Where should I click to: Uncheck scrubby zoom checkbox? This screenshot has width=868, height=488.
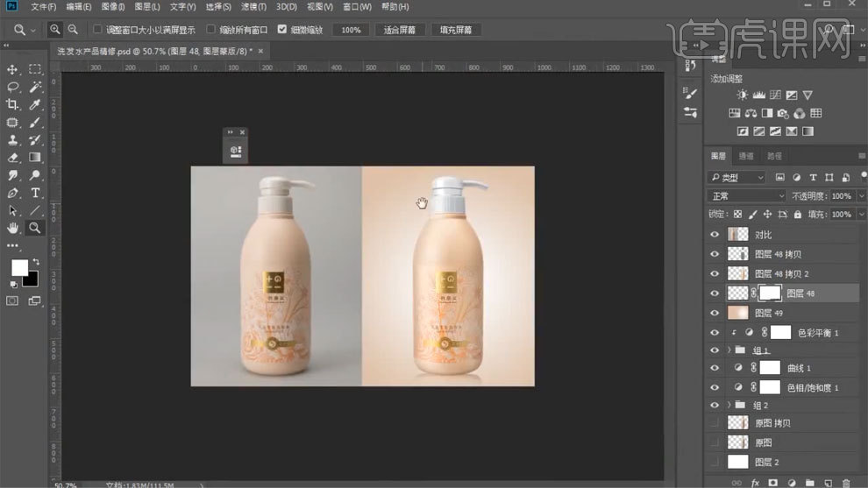tap(281, 29)
